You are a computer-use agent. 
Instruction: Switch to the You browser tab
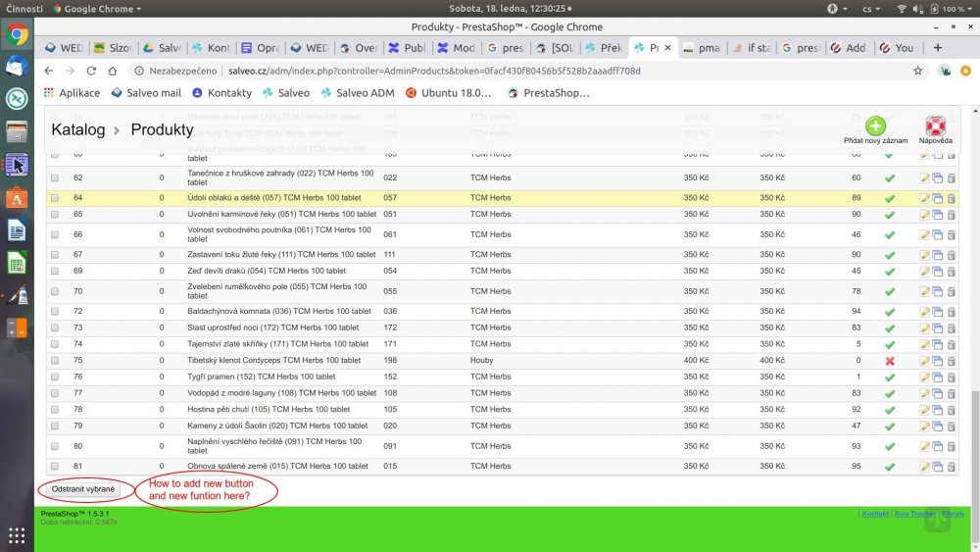tap(898, 47)
